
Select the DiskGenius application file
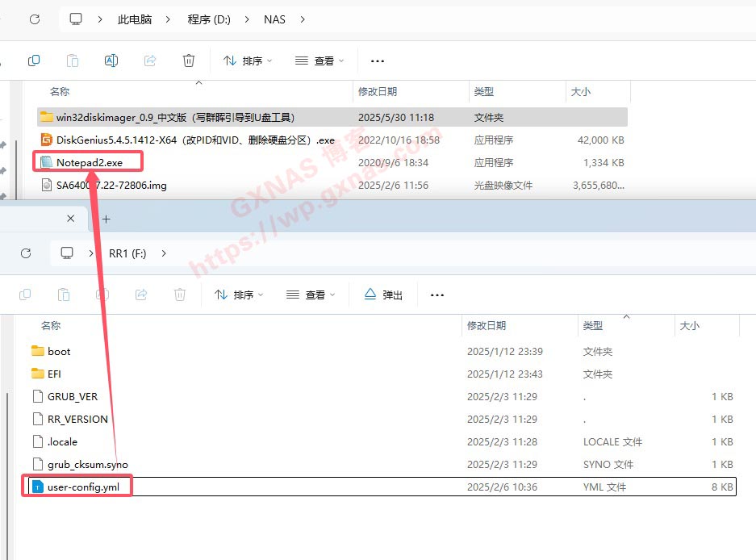point(194,140)
